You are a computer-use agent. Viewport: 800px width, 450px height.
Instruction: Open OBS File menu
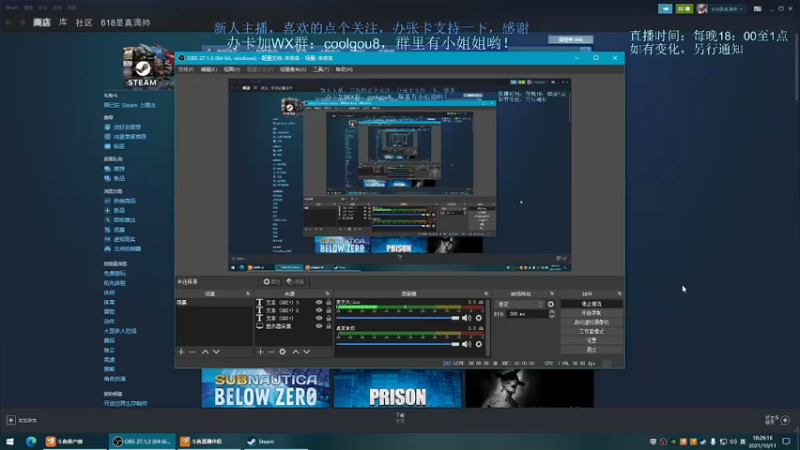click(x=186, y=69)
